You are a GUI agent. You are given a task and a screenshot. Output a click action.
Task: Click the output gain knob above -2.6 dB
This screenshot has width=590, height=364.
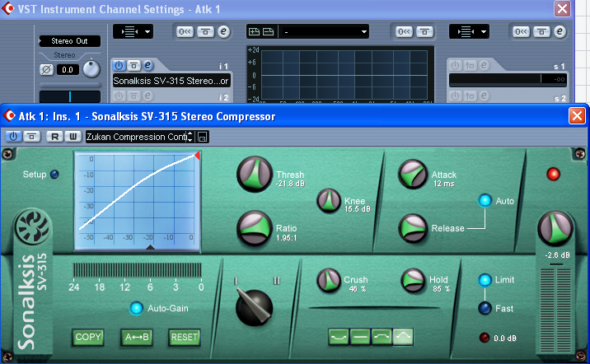pos(555,229)
